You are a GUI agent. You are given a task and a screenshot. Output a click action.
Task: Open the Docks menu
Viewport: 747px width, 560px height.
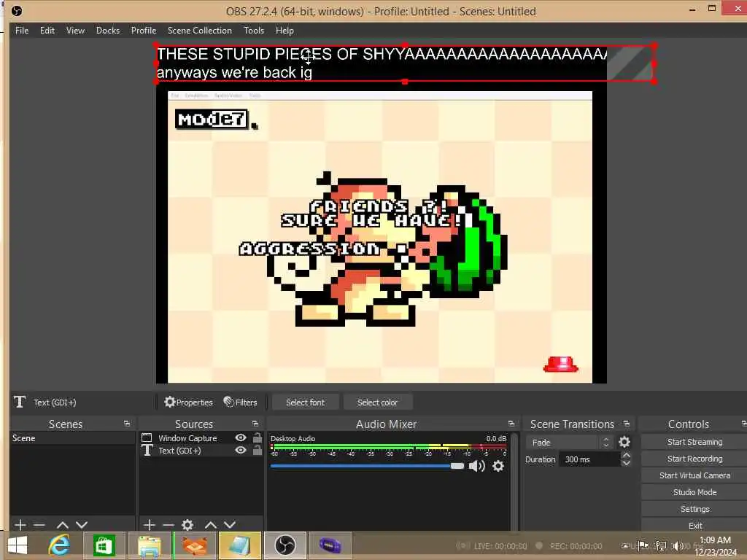(108, 31)
